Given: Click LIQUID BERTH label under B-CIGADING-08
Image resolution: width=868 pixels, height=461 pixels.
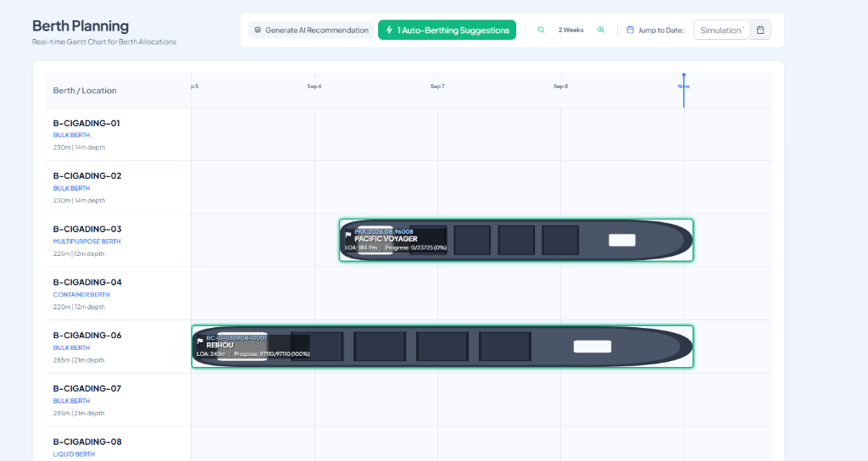Looking at the screenshot, I should [75, 454].
